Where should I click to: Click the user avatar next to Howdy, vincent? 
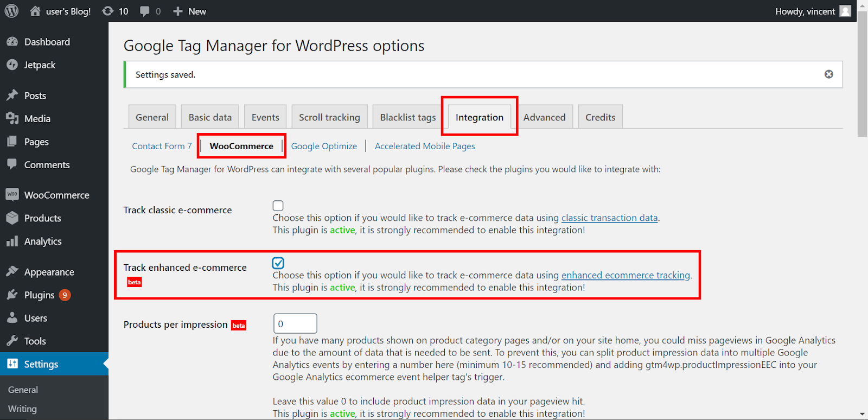(845, 11)
